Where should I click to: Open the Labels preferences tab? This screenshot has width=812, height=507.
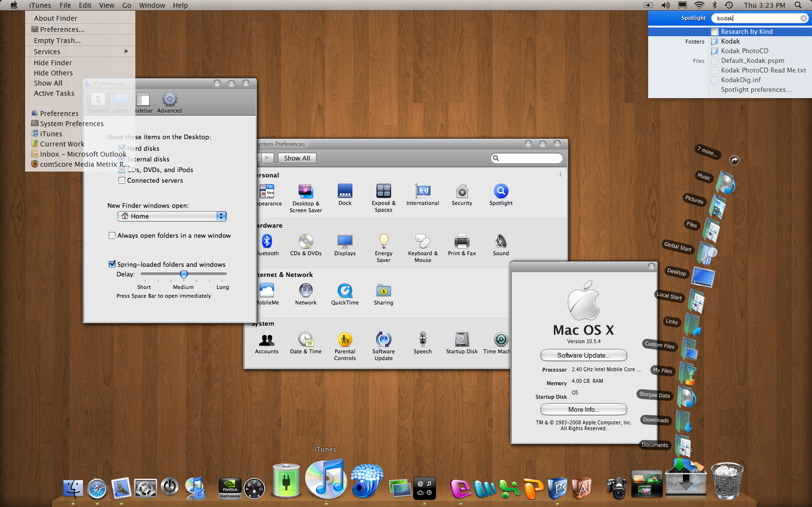point(121,102)
